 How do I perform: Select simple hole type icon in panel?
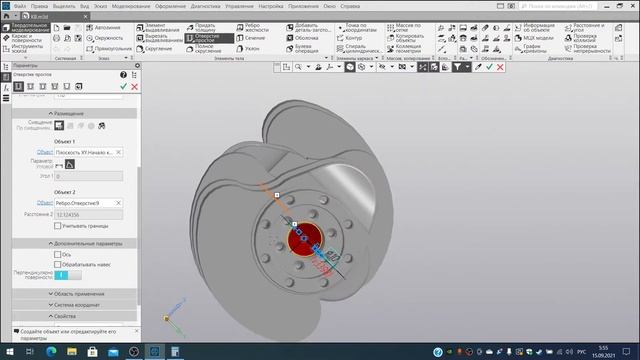click(18, 87)
